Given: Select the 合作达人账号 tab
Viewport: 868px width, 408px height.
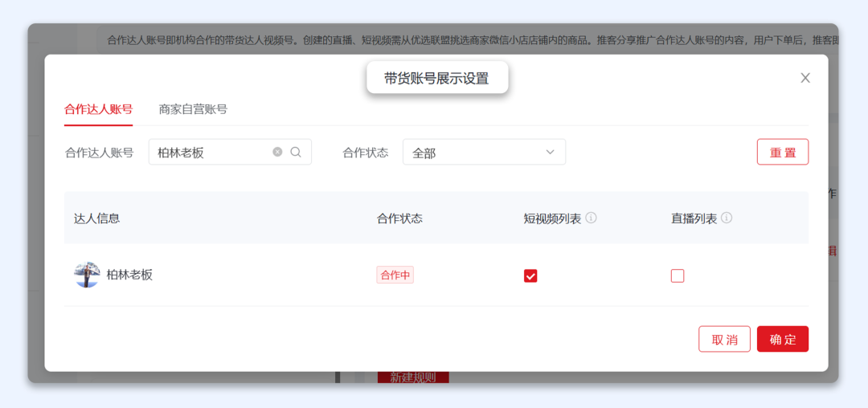Looking at the screenshot, I should 98,109.
